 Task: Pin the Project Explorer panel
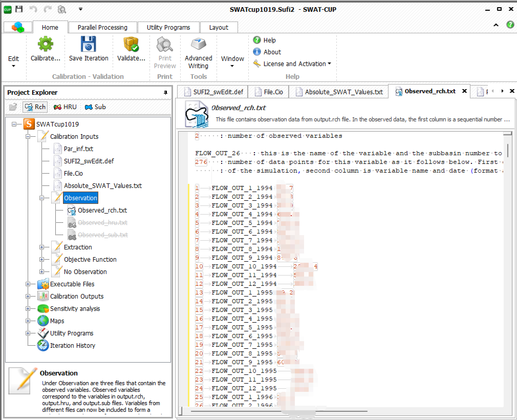pos(166,92)
